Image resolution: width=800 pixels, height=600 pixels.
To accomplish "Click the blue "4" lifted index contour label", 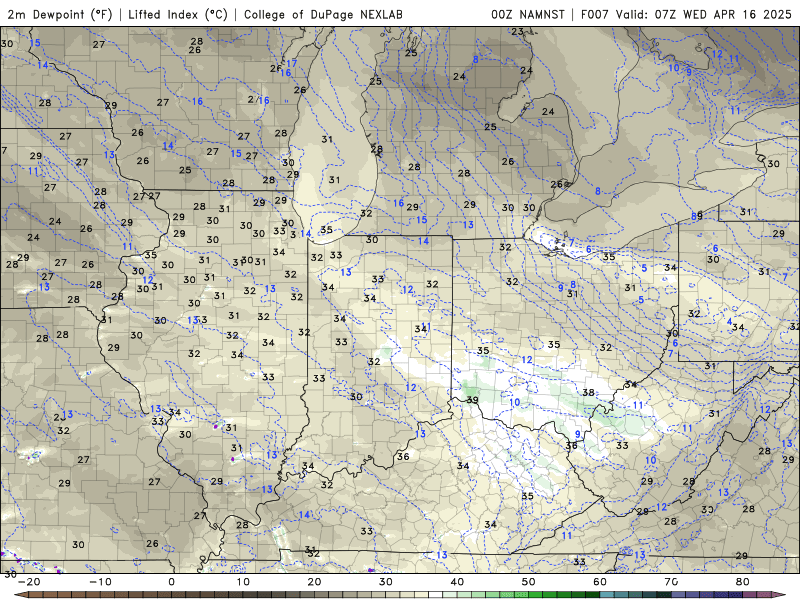I will coord(730,322).
